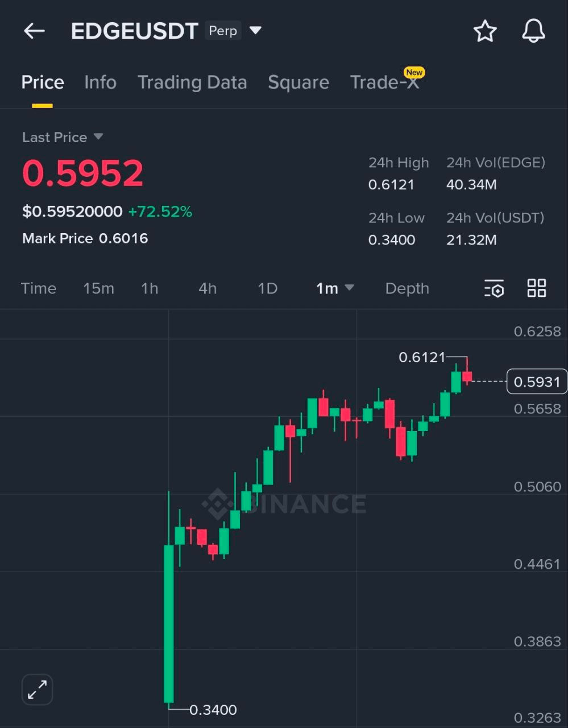568x728 pixels.
Task: Tap the 24h High value 0.6121
Action: (x=391, y=185)
